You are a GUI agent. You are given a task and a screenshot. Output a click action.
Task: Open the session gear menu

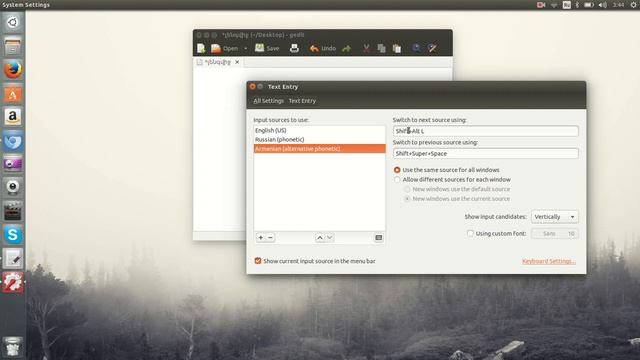634,5
